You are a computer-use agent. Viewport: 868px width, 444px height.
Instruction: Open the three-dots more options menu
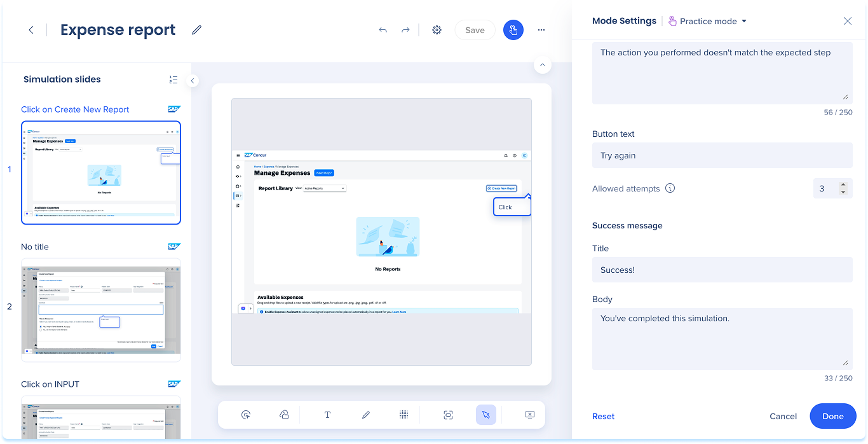(541, 30)
